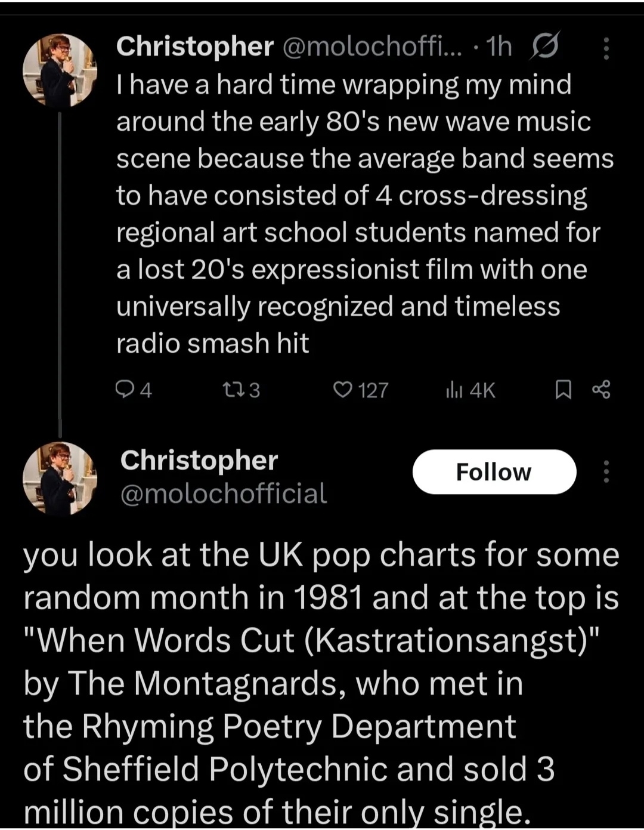Share the post using the share icon
This screenshot has width=644, height=830.
pyautogui.click(x=601, y=390)
